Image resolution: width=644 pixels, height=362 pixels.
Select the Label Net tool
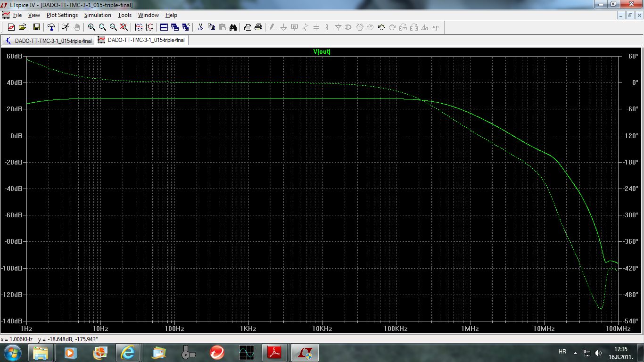point(294,27)
